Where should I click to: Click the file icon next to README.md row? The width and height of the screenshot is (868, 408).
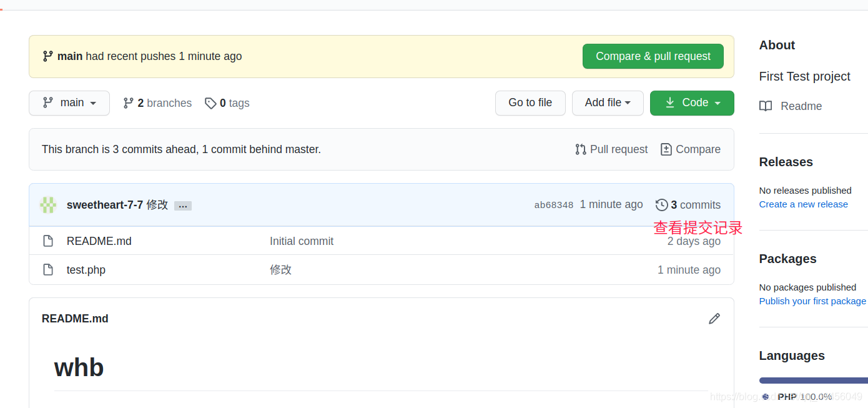coord(48,241)
